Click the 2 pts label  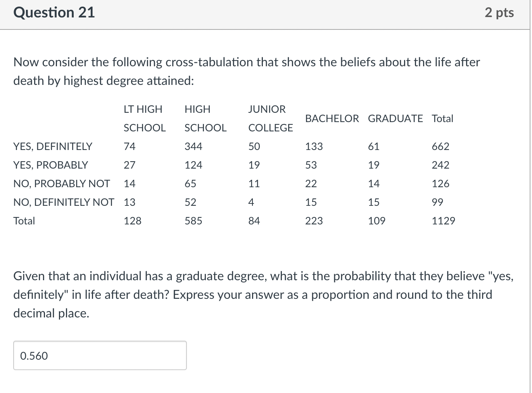click(x=499, y=12)
